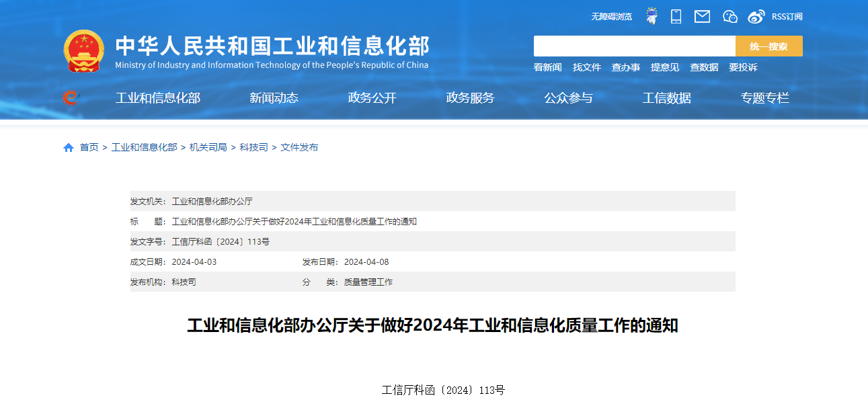Screen dimensions: 868x410
Task: Select 政务服务 in the main navigation
Action: 470,98
